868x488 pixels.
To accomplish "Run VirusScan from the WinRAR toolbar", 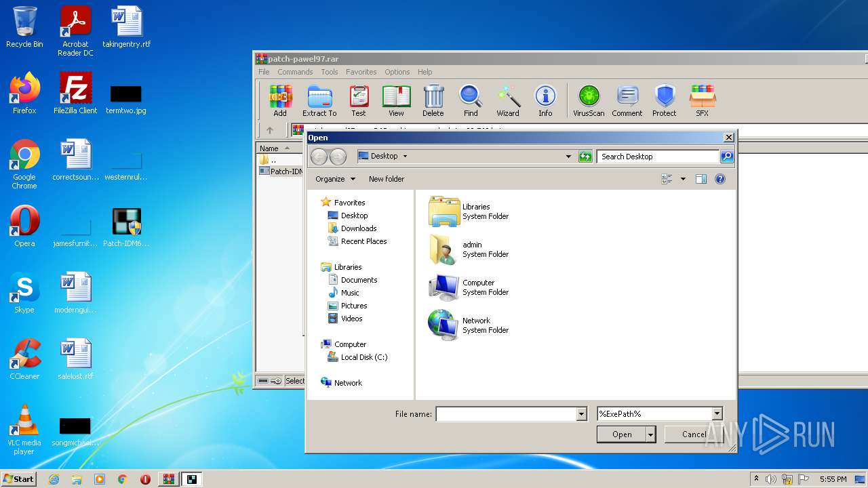I will coord(589,101).
